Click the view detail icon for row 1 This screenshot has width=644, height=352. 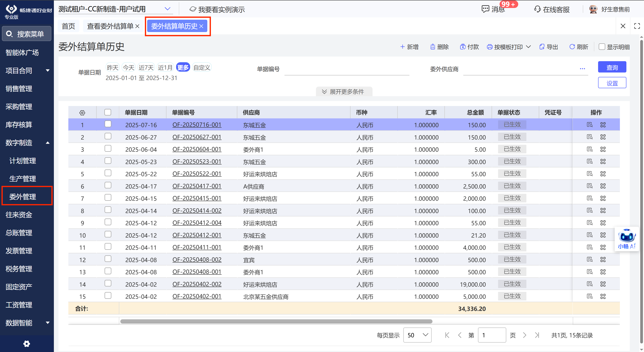coord(589,125)
